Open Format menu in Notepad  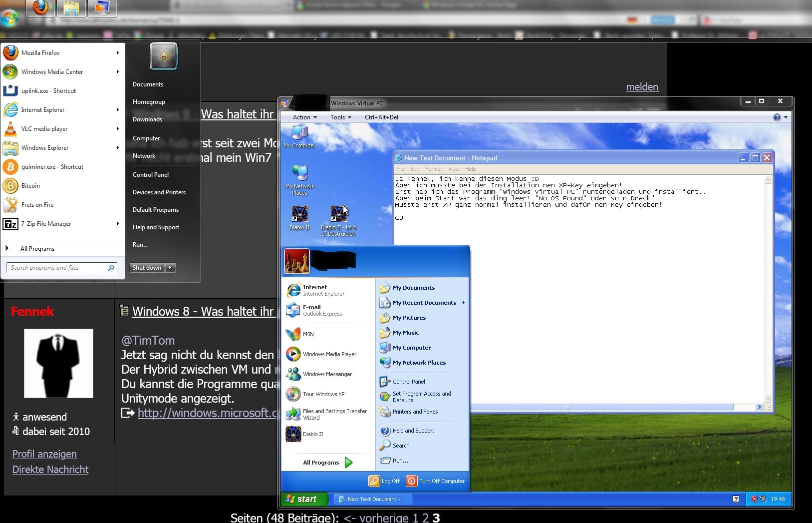433,169
